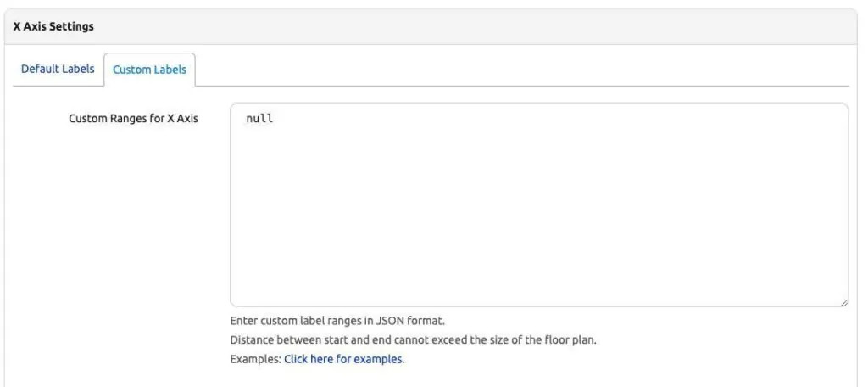Viewport: 868px width, 387px height.
Task: Click the empty middle of the ranges textarea
Action: 538,210
